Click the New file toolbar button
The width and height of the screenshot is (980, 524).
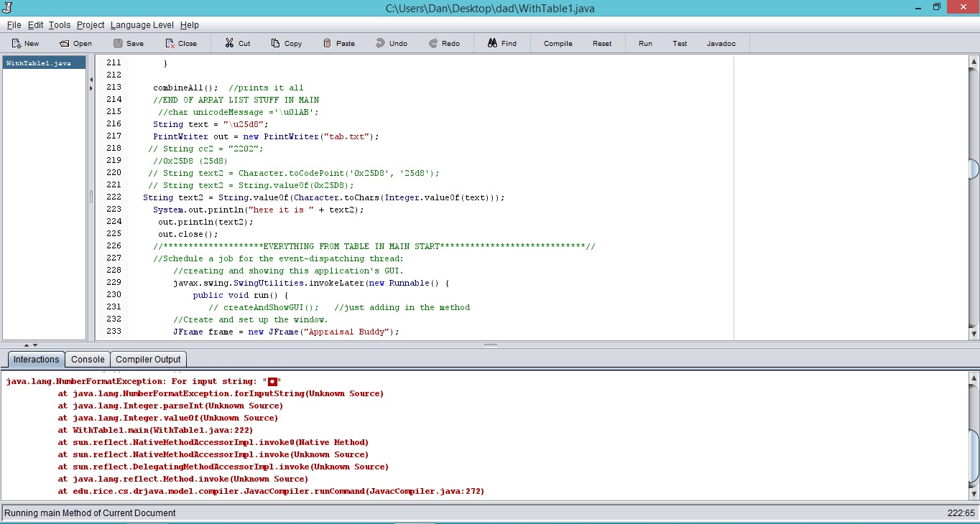pos(26,43)
